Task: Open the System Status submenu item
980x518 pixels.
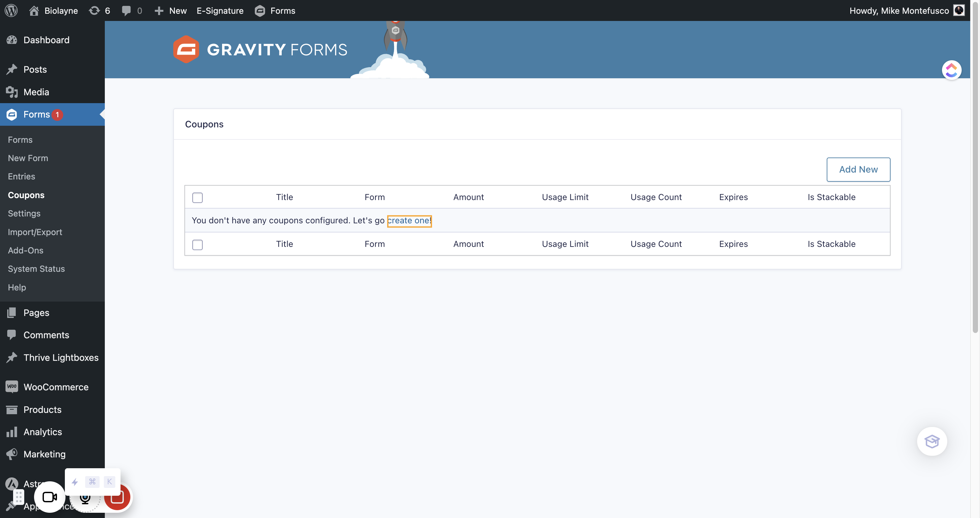Action: coord(36,268)
